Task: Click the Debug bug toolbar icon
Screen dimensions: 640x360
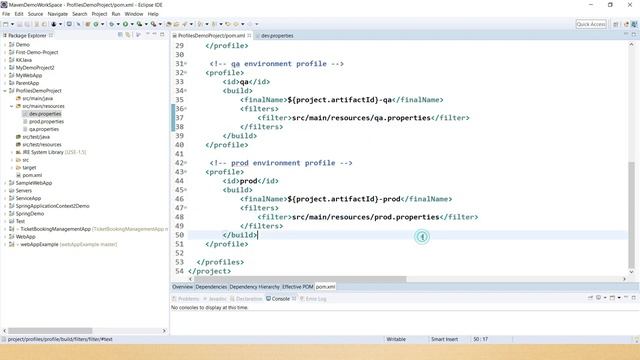Action: click(111, 24)
